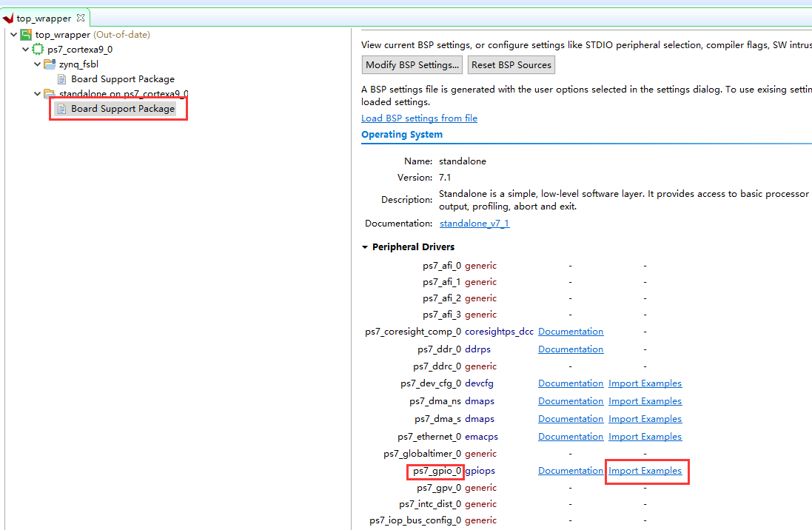Click document icon of zynq_fsbl Board Support Package
The height and width of the screenshot is (530, 812).
tap(61, 79)
